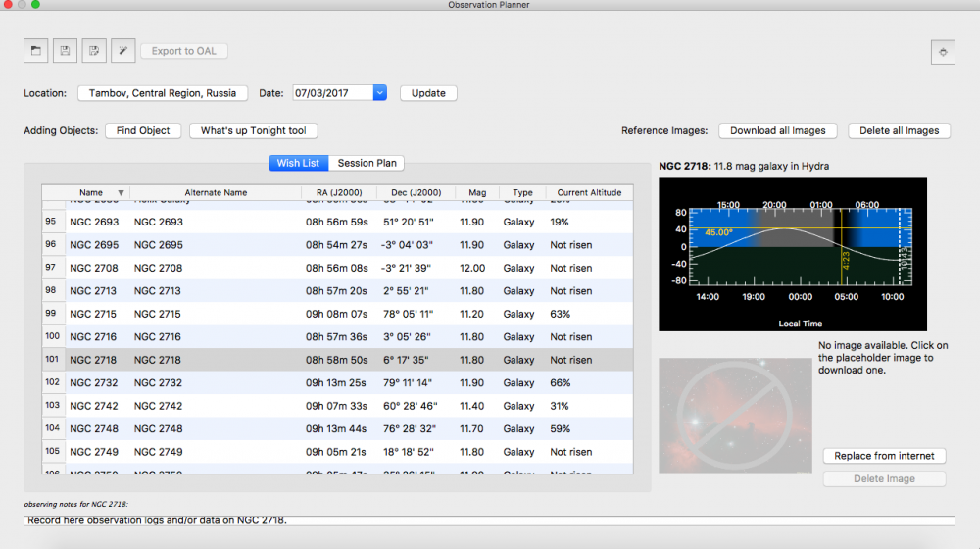Viewport: 980px width, 549px height.
Task: Click the greyed Delete Image button
Action: pos(884,479)
